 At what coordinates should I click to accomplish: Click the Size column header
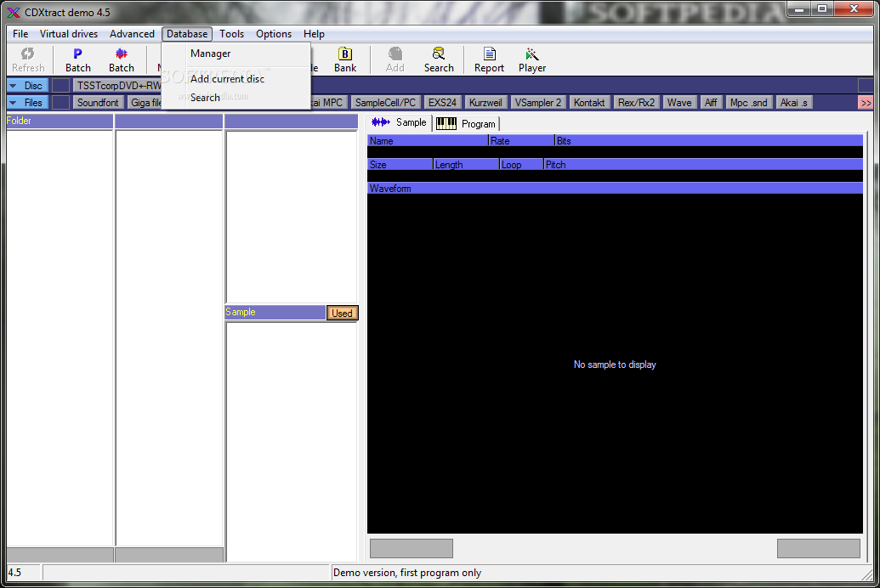[x=400, y=164]
